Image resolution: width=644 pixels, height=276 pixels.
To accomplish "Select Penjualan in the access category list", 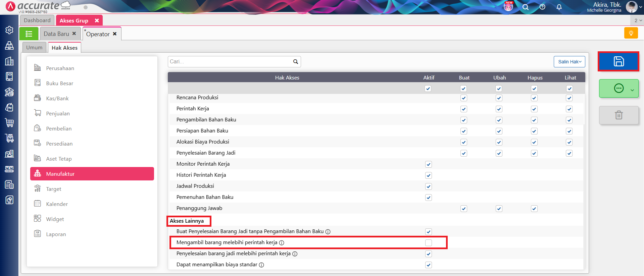I will click(x=58, y=114).
